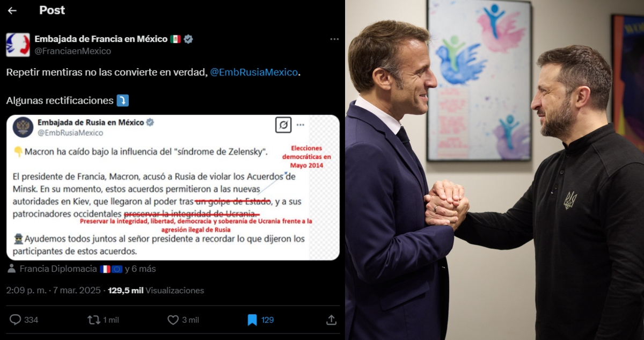
Task: Share the post via the share icon
Action: pyautogui.click(x=331, y=320)
